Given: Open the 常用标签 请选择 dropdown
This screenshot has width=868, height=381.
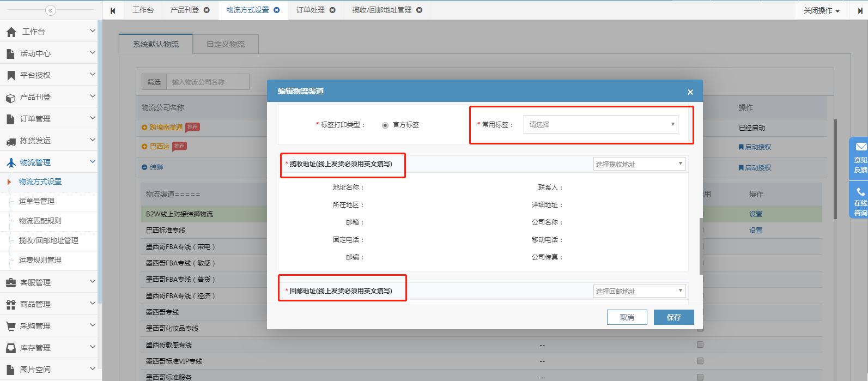Looking at the screenshot, I should (x=600, y=124).
